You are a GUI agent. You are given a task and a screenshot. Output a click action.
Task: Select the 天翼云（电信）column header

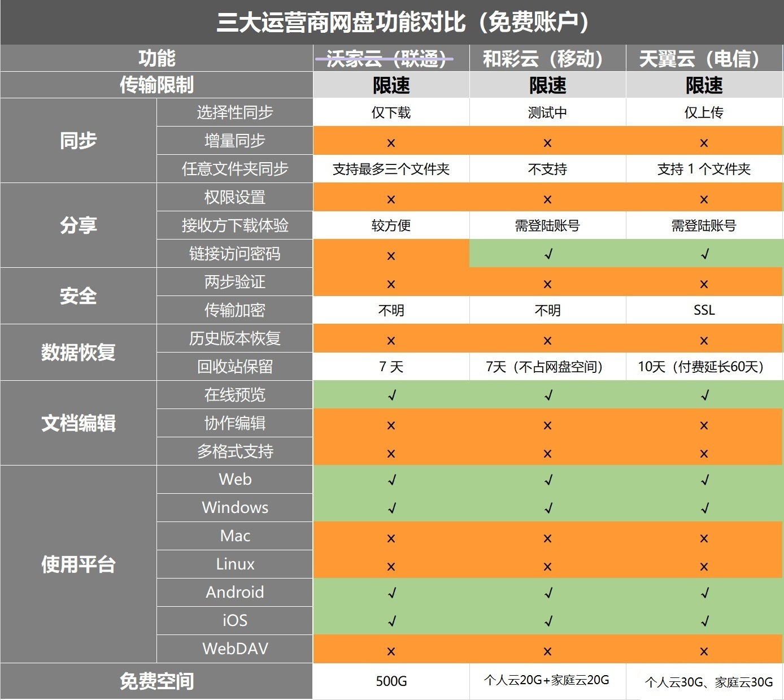click(704, 58)
